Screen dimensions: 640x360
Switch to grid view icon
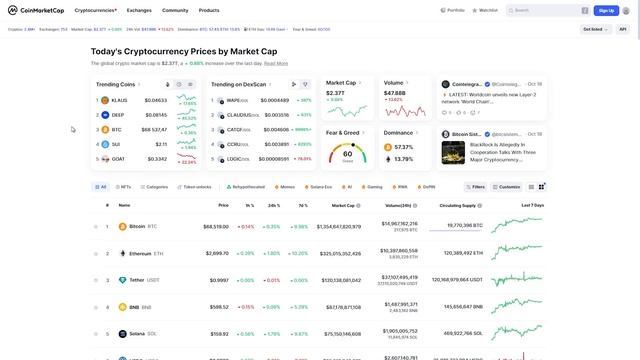541,187
